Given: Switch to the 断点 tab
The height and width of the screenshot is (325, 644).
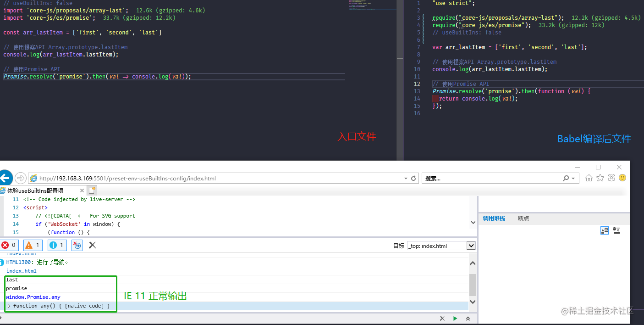Looking at the screenshot, I should click(x=523, y=219).
